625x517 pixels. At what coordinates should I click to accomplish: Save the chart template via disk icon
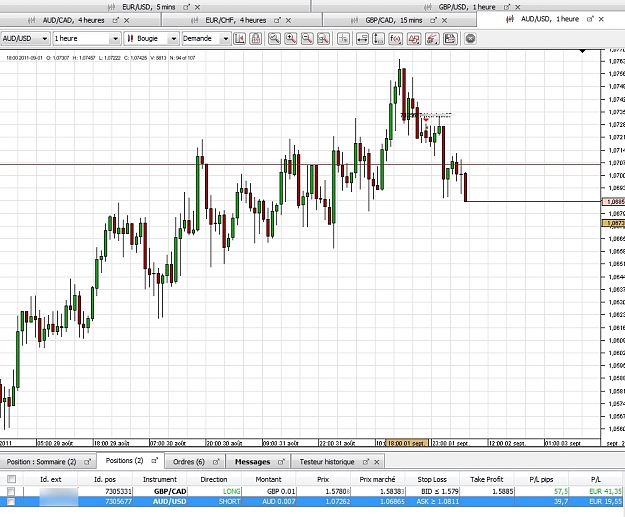pos(450,39)
